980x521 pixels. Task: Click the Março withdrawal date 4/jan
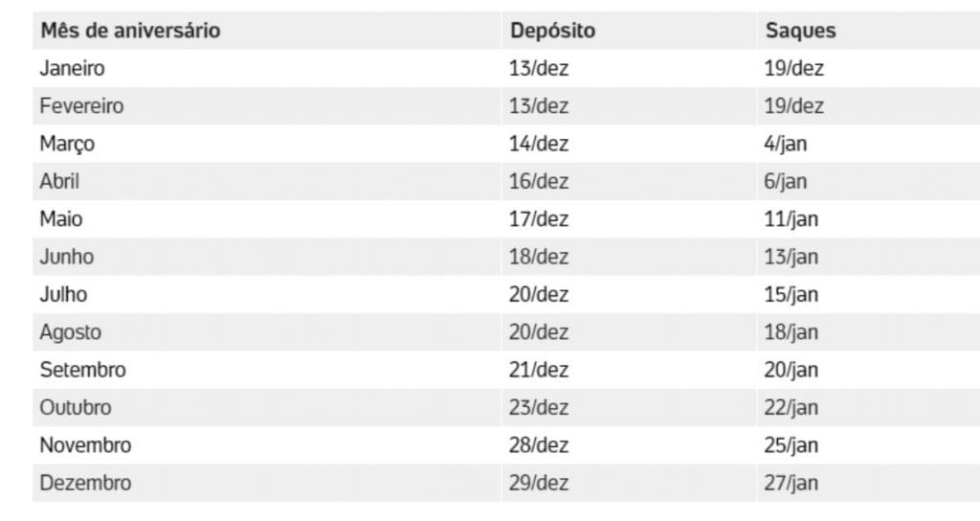point(786,144)
